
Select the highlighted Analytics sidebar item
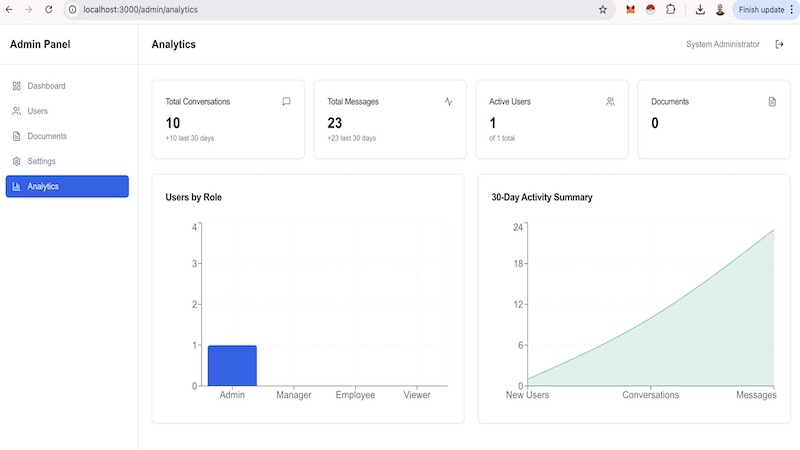(x=67, y=186)
